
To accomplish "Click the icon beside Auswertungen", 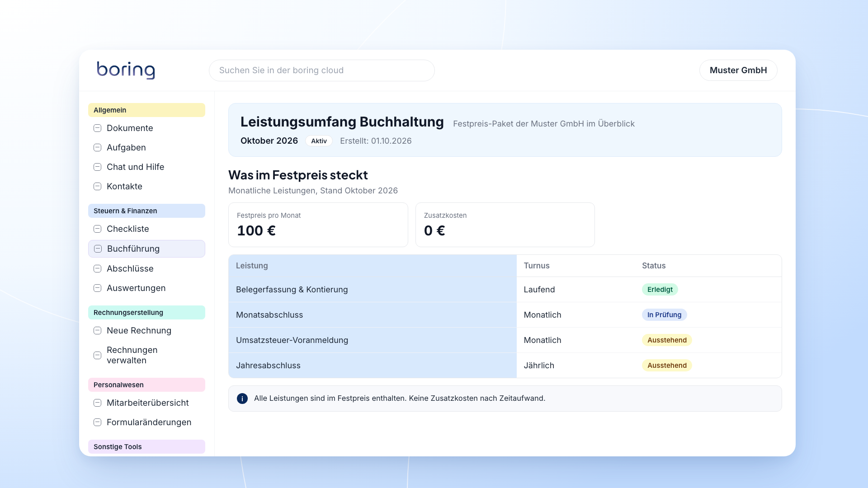I will 97,288.
